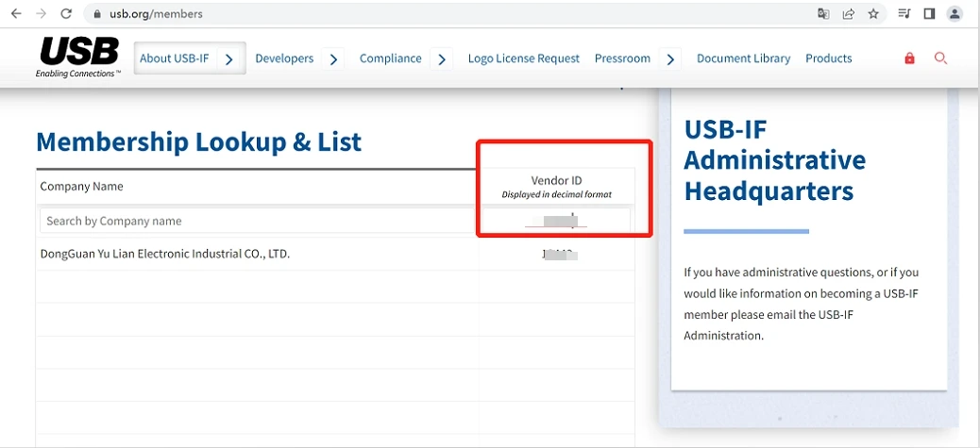
Task: Open site search magnifier icon
Action: 940,58
